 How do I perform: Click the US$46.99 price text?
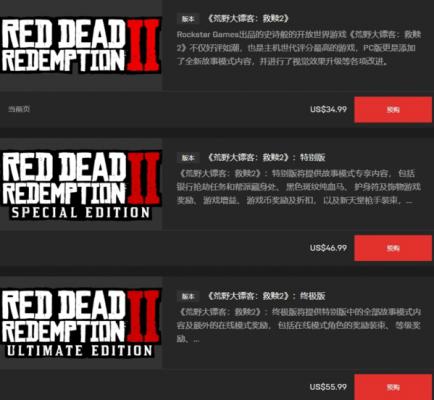coord(328,248)
